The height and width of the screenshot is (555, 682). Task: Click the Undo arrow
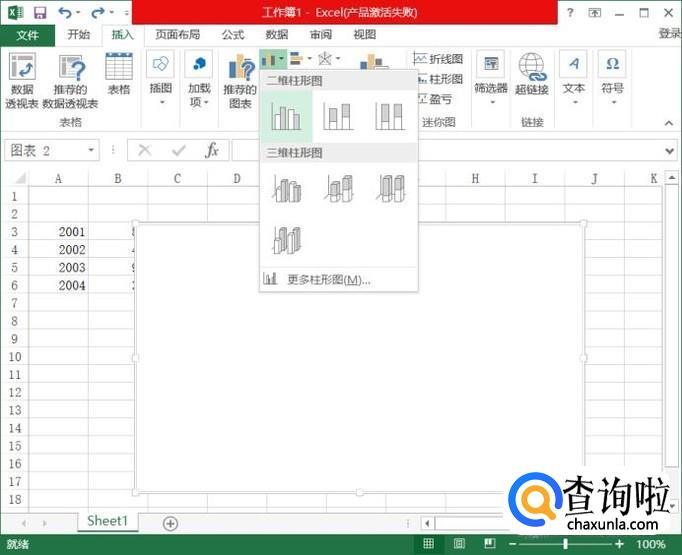click(65, 13)
